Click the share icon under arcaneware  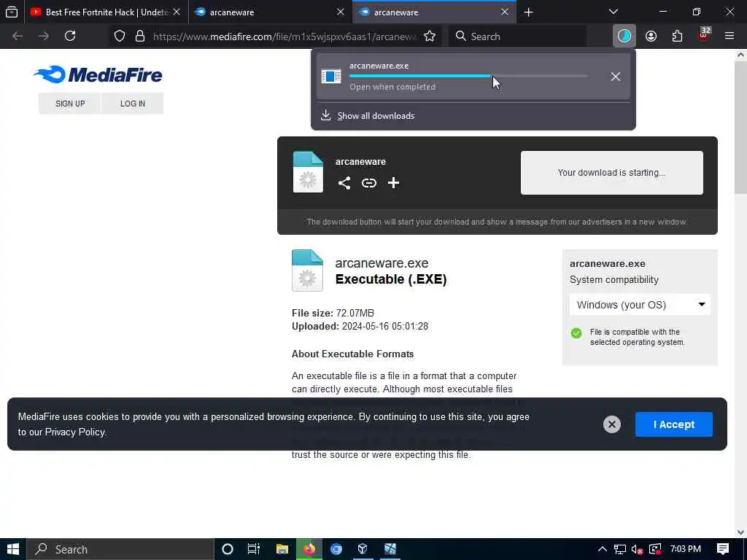click(x=344, y=183)
